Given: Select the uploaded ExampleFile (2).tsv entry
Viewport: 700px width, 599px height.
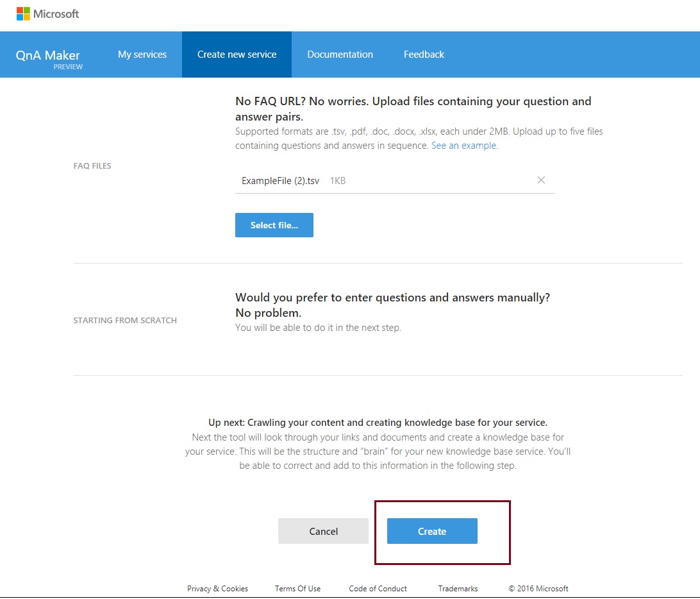Looking at the screenshot, I should pos(279,180).
